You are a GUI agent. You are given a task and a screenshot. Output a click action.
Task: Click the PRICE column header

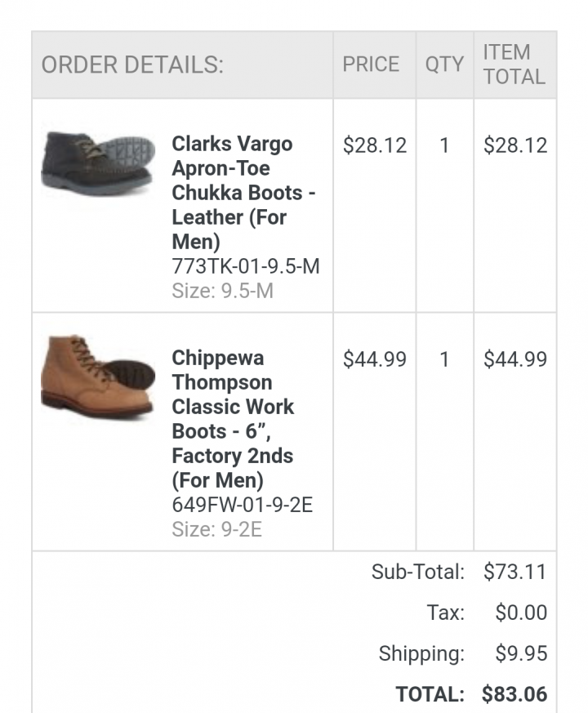(371, 65)
